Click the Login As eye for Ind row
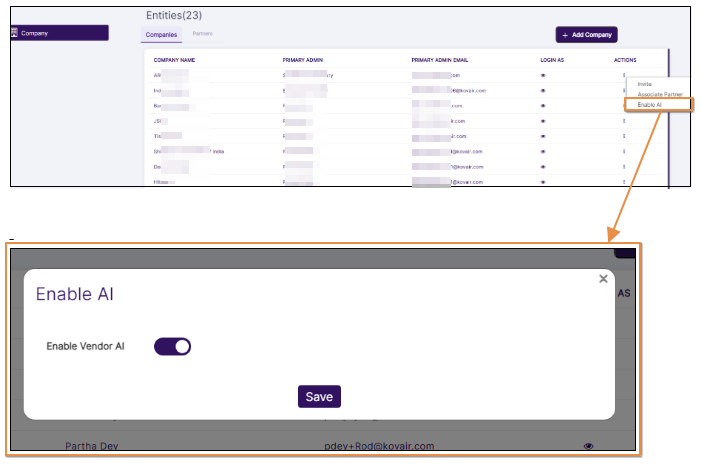Viewport: 701px width, 464px height. click(543, 90)
